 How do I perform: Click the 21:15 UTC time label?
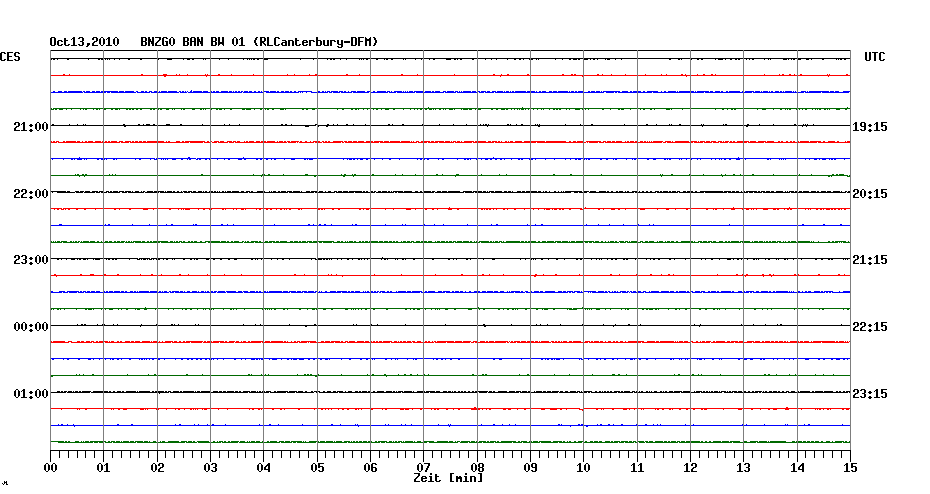pos(870,260)
